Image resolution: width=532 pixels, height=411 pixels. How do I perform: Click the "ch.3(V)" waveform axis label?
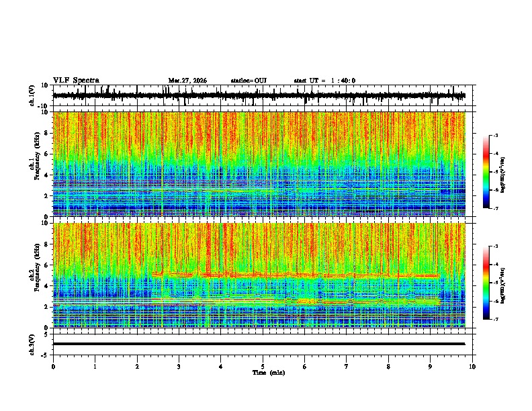point(32,345)
